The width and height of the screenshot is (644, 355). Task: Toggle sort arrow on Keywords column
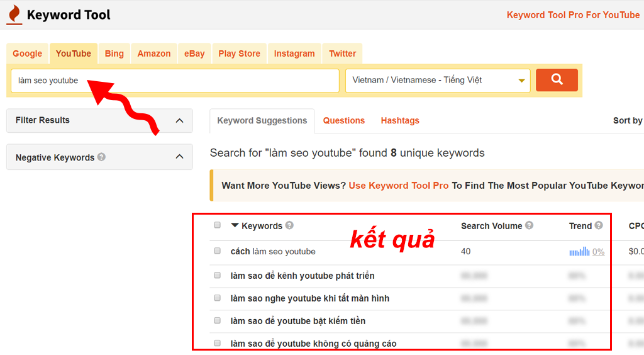point(235,225)
